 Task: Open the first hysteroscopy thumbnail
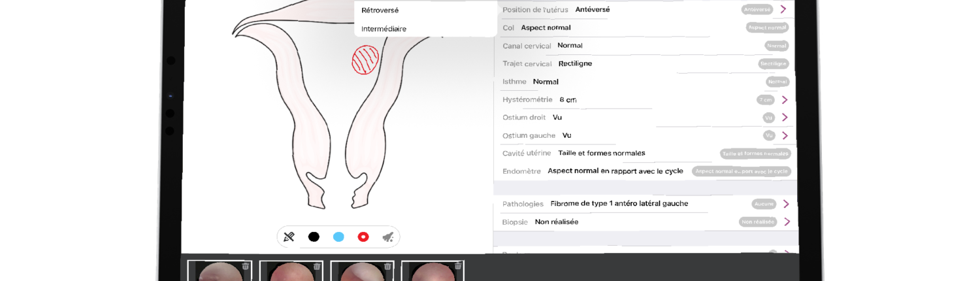click(x=220, y=271)
